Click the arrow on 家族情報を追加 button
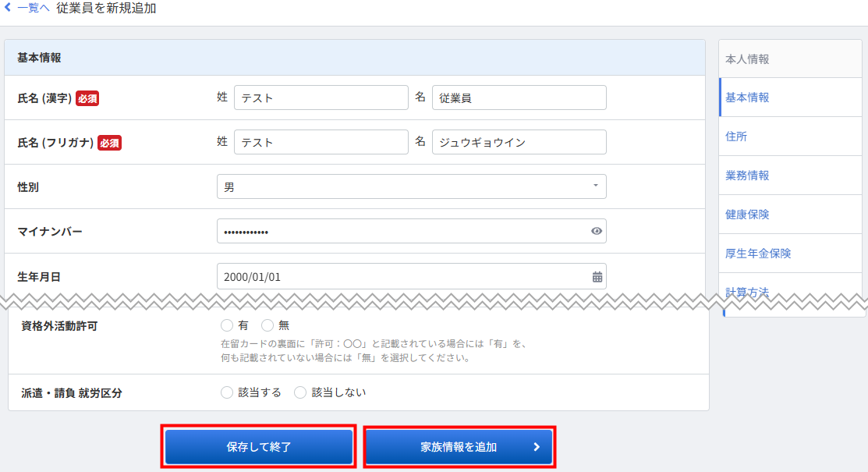 pyautogui.click(x=536, y=447)
